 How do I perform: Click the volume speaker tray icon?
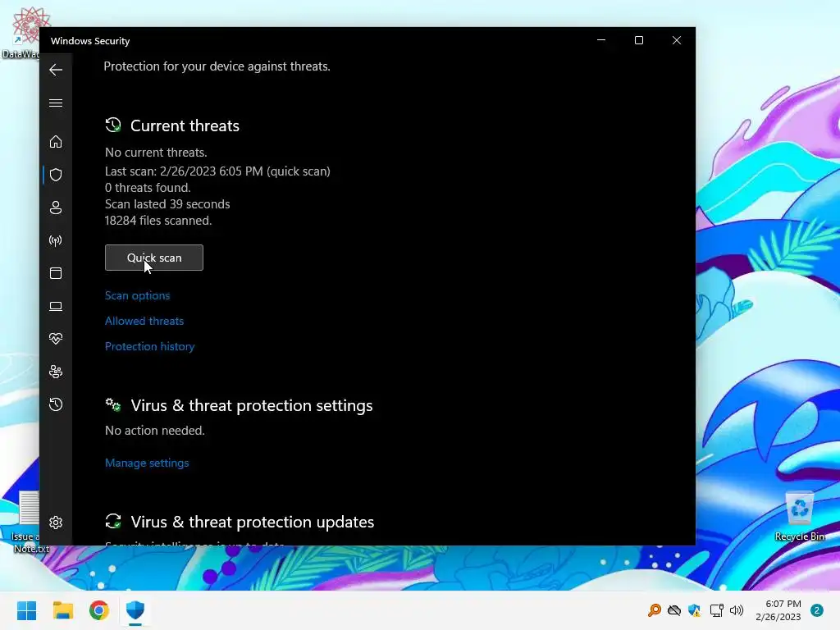point(737,610)
